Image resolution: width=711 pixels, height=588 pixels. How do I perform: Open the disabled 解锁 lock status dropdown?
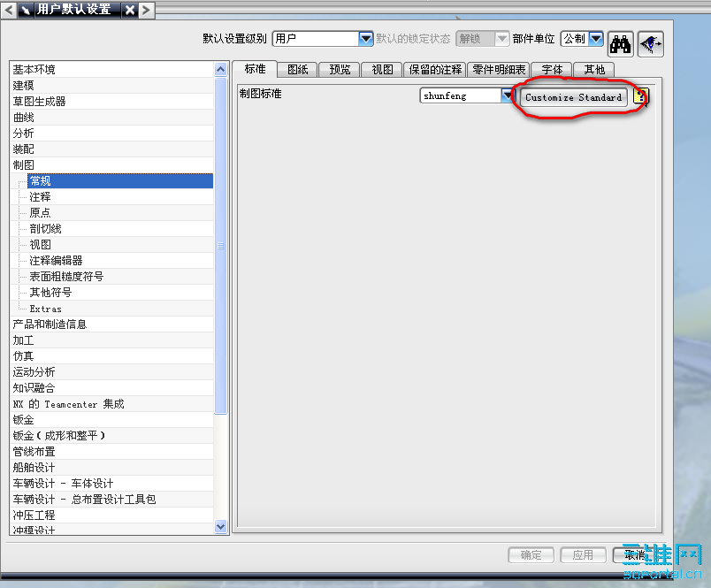pos(501,39)
